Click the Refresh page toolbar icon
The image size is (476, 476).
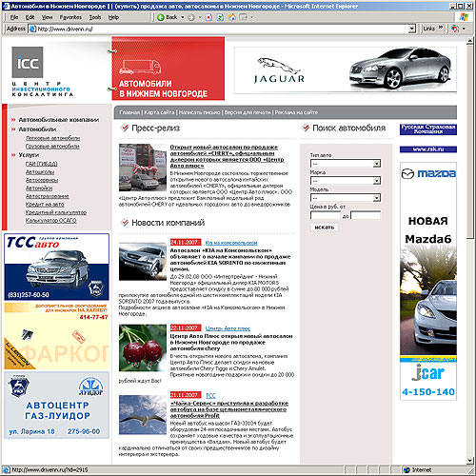(220, 17)
